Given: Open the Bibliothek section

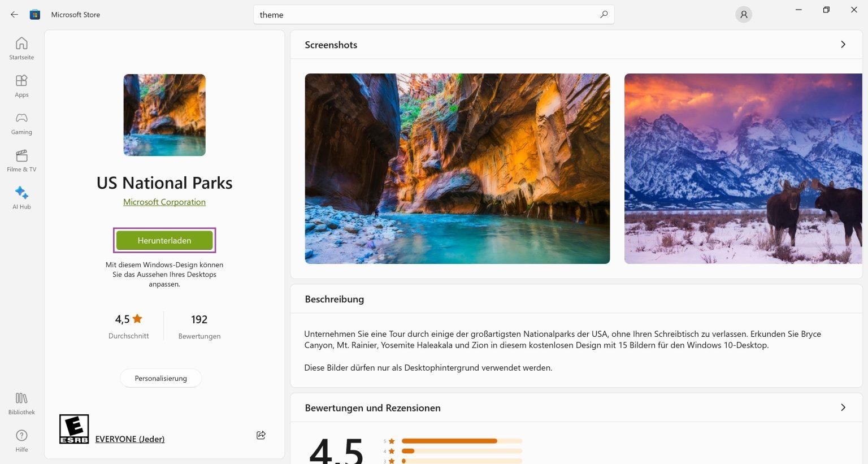Looking at the screenshot, I should pyautogui.click(x=21, y=403).
